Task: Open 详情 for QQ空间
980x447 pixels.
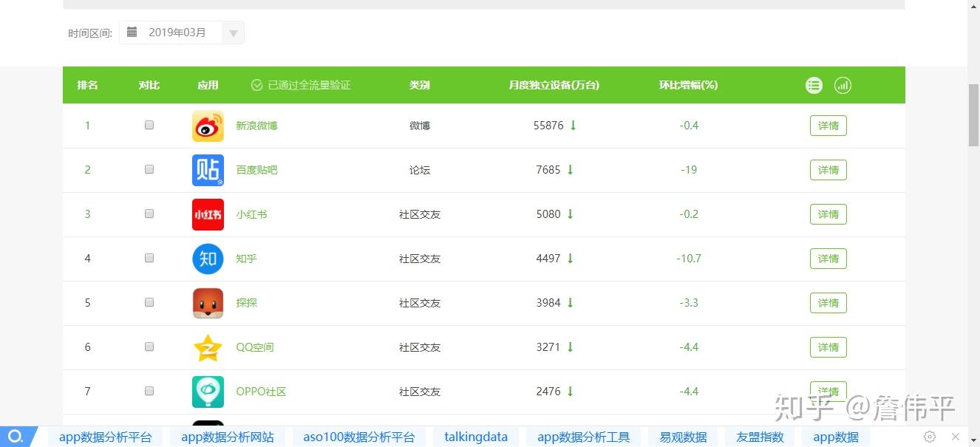Action: 828,347
